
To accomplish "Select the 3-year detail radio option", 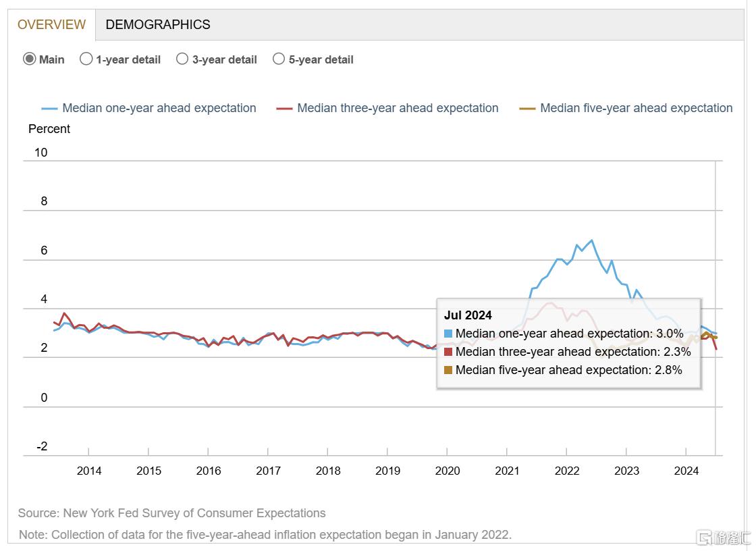I will (182, 59).
